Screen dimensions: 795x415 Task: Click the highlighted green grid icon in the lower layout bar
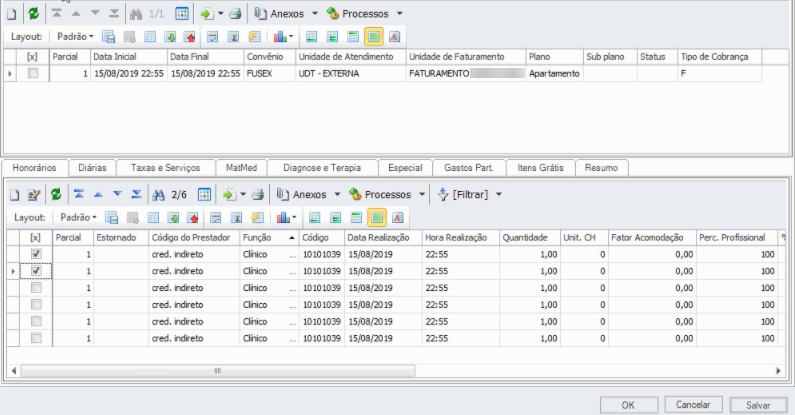[x=377, y=217]
